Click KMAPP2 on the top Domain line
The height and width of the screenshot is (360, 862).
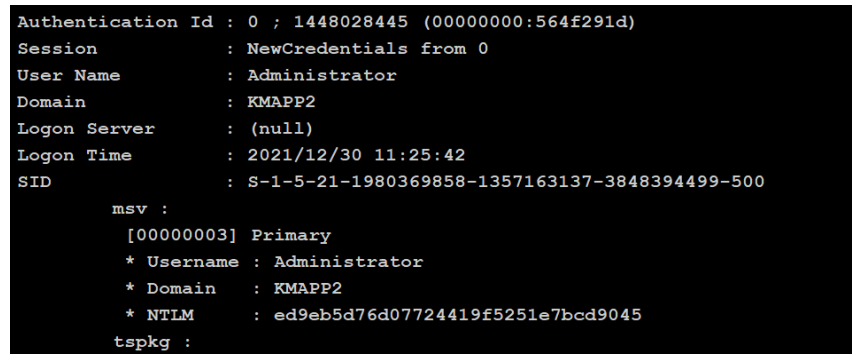pos(282,102)
